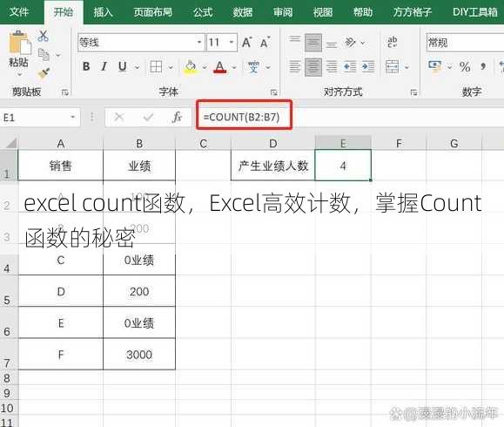
Task: Toggle Italic formatting
Action: click(x=104, y=66)
